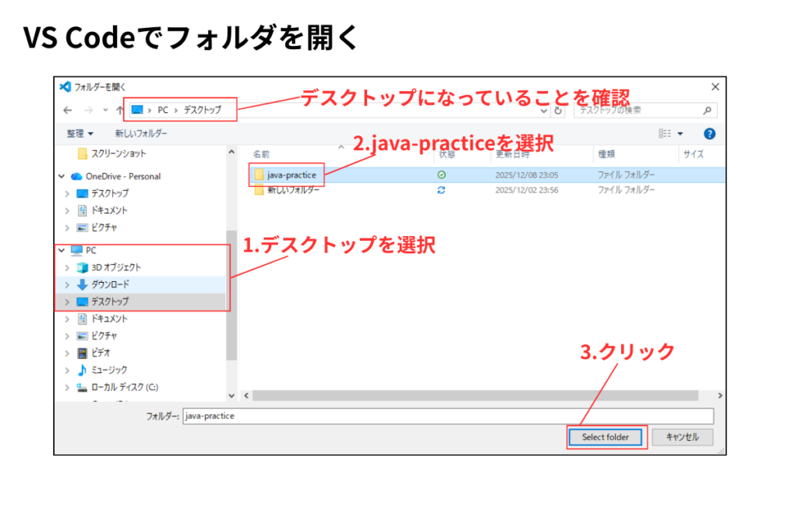The width and height of the screenshot is (798, 532).
Task: Open the address bar history dropdown
Action: (544, 111)
